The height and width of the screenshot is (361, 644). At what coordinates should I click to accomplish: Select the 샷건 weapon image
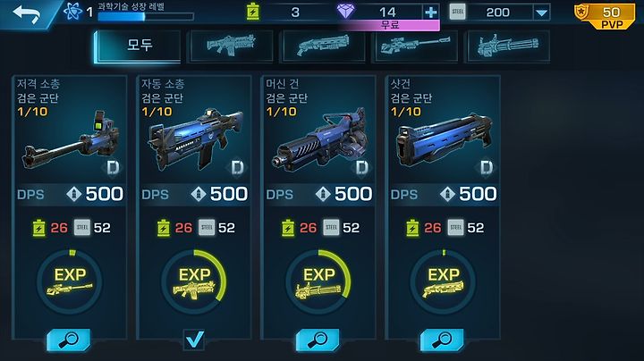coord(444,139)
